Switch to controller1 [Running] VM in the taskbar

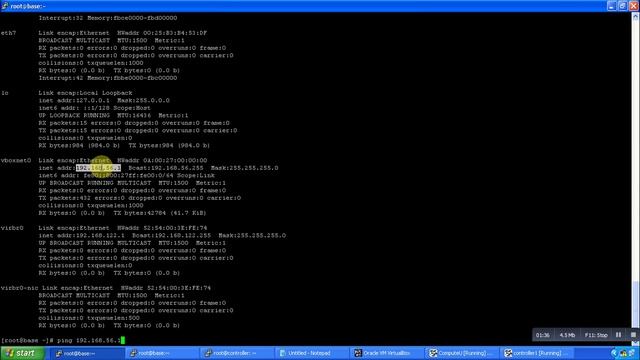coord(536,353)
